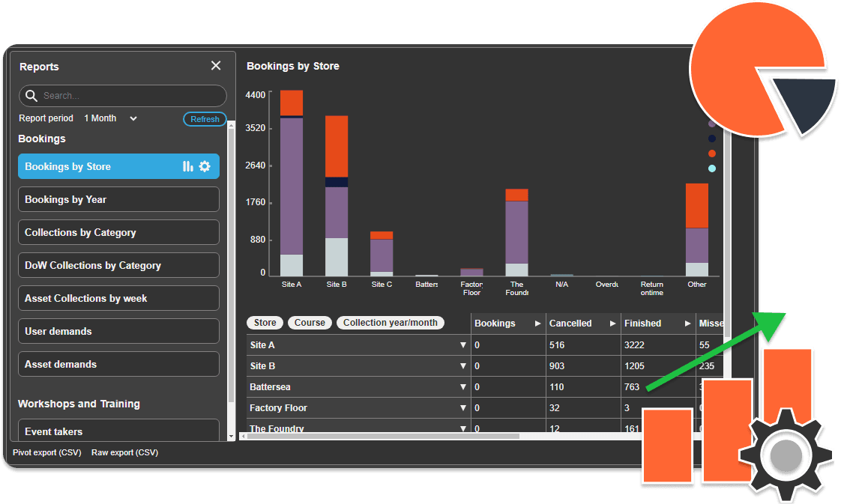Toggle the Course grouping pill

[310, 323]
